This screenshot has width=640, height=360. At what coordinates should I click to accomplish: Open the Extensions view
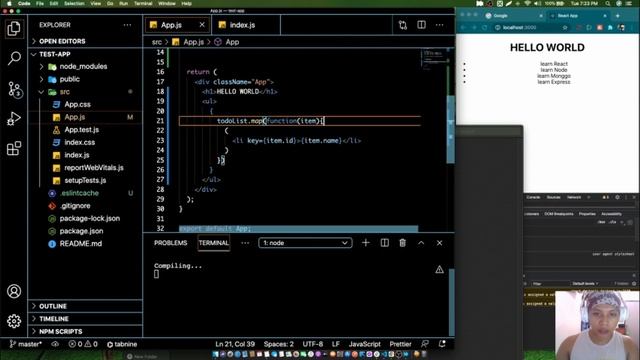14,148
